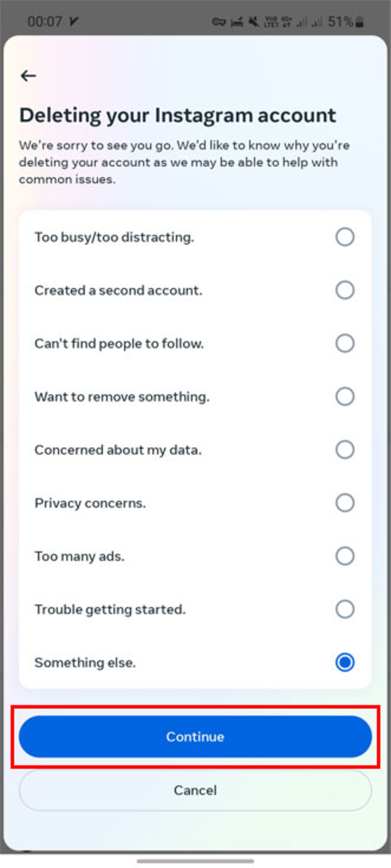Select 'Trouble getting started' radio button

[x=345, y=609]
